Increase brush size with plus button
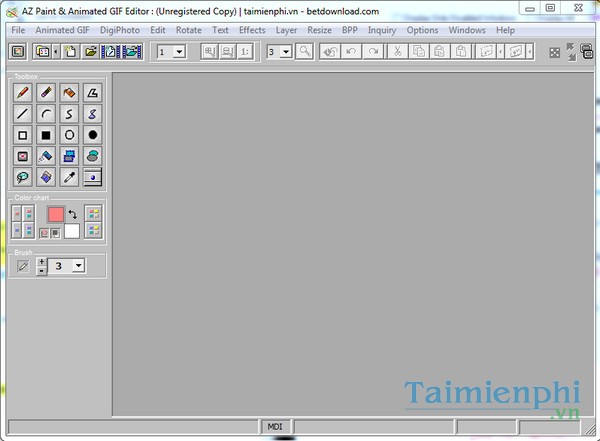 pyautogui.click(x=41, y=262)
